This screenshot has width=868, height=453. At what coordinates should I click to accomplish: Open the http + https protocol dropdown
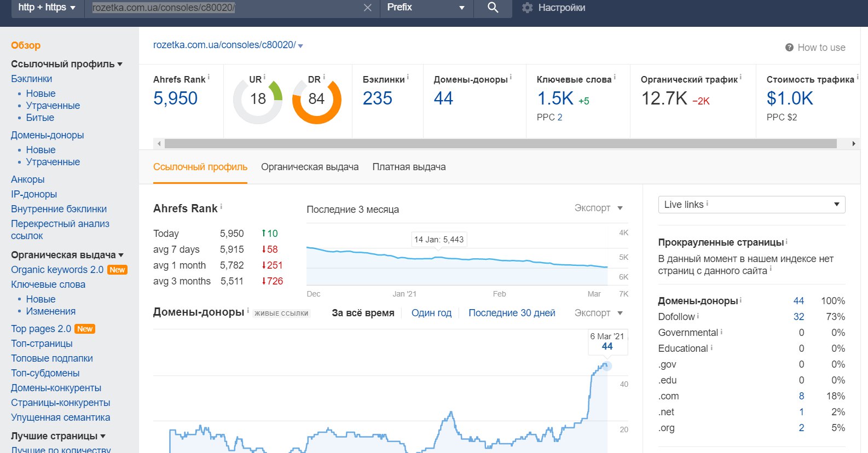coord(47,8)
